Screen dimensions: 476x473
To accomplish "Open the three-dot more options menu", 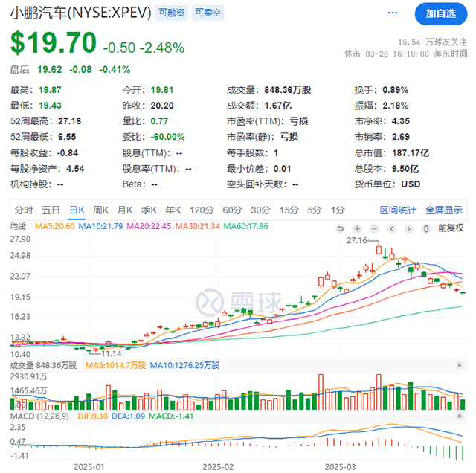I will [x=393, y=13].
